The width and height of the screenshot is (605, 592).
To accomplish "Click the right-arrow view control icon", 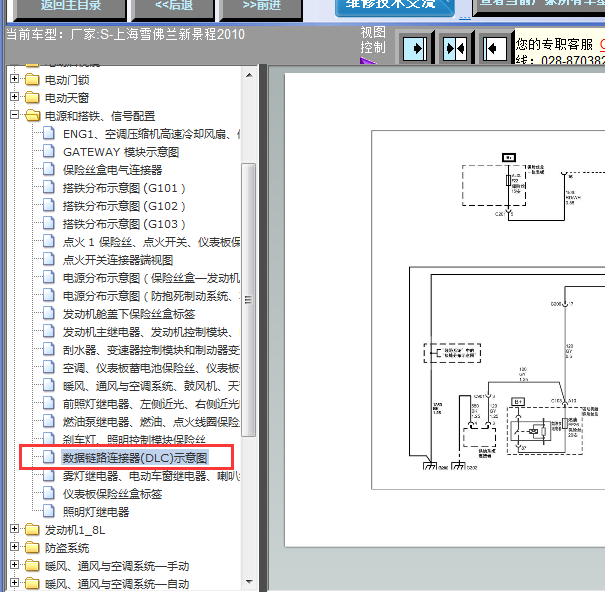I will pyautogui.click(x=415, y=49).
